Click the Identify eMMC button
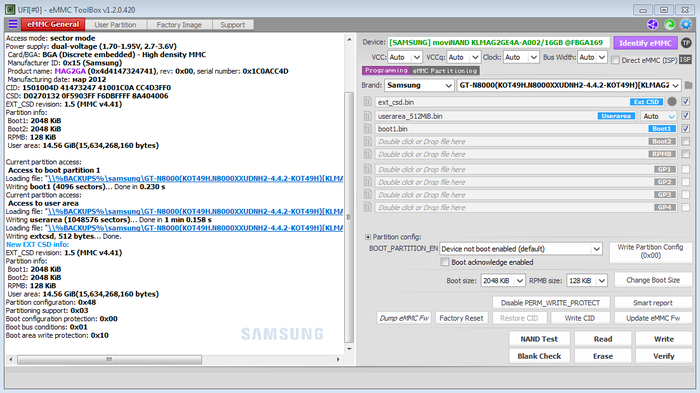Viewport: 700px width, 393px height. pyautogui.click(x=645, y=43)
